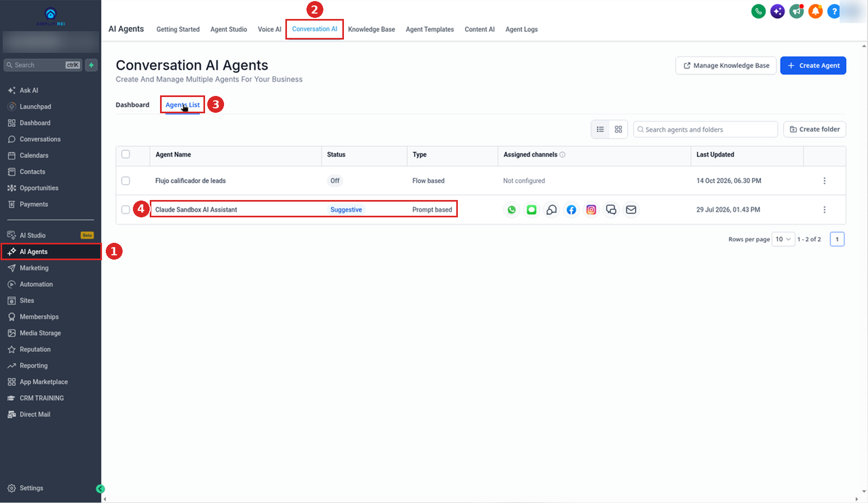Click Manage Knowledge Base button

coord(726,66)
